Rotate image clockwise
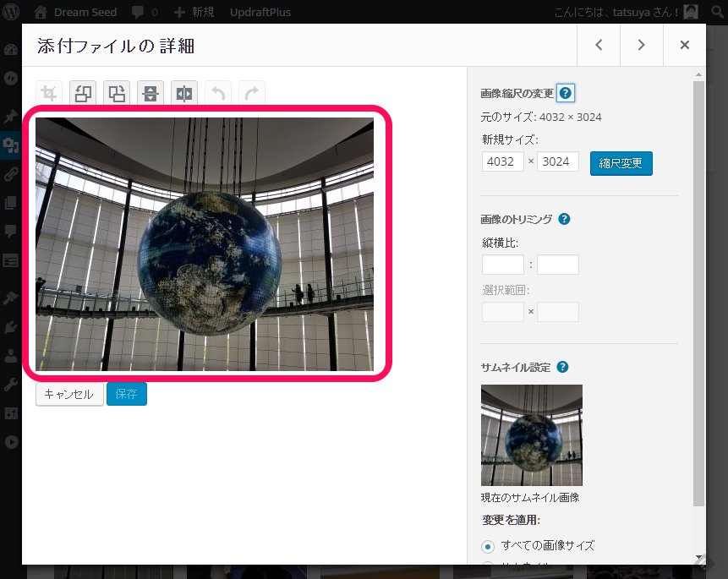 tap(117, 93)
